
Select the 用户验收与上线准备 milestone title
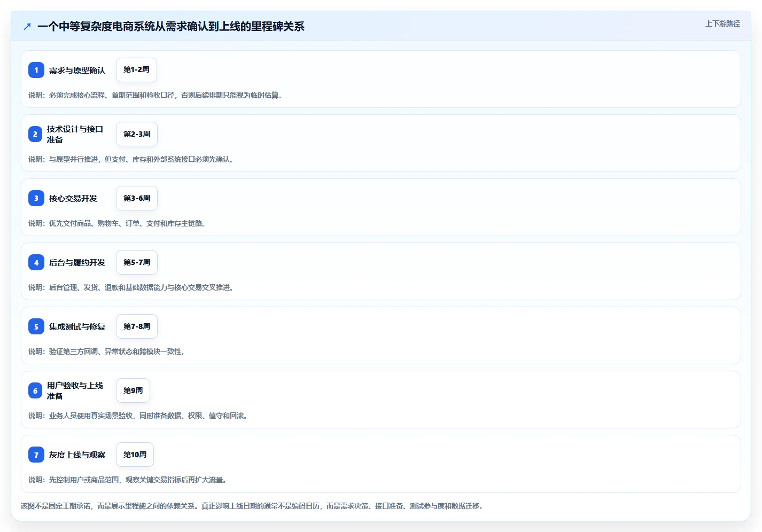[75, 390]
